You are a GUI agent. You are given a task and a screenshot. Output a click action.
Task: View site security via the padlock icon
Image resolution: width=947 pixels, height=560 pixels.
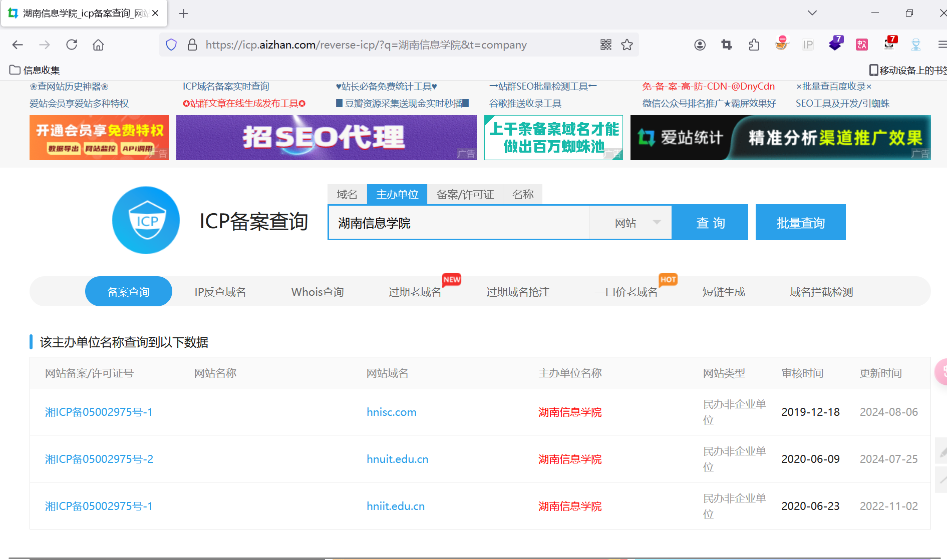point(192,45)
